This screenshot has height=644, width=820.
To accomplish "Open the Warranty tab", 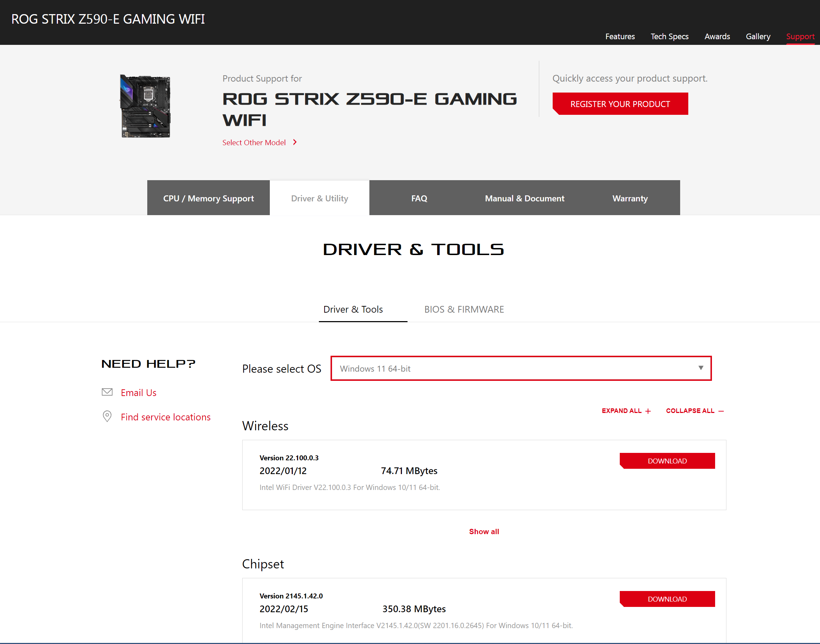I will (x=630, y=198).
